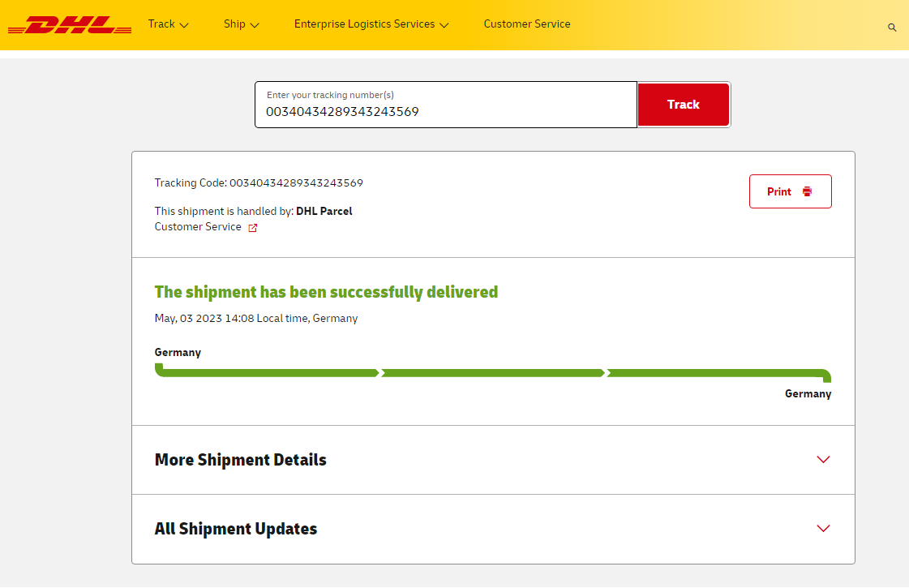The width and height of the screenshot is (909, 588).
Task: Click the DHL logo
Action: pos(70,25)
